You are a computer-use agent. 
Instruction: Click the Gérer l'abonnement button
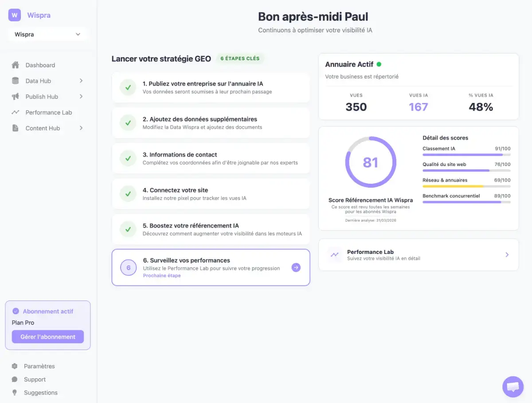48,337
